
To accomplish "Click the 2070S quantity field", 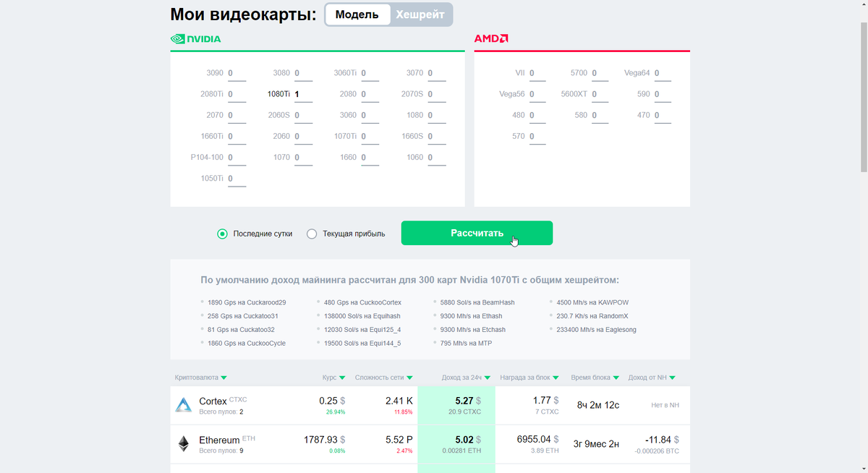I will click(x=436, y=94).
